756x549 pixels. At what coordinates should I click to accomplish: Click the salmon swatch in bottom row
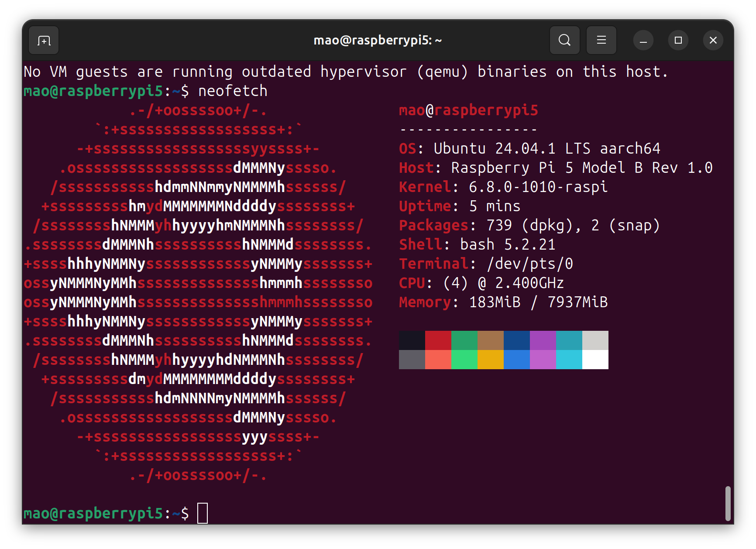tap(438, 360)
